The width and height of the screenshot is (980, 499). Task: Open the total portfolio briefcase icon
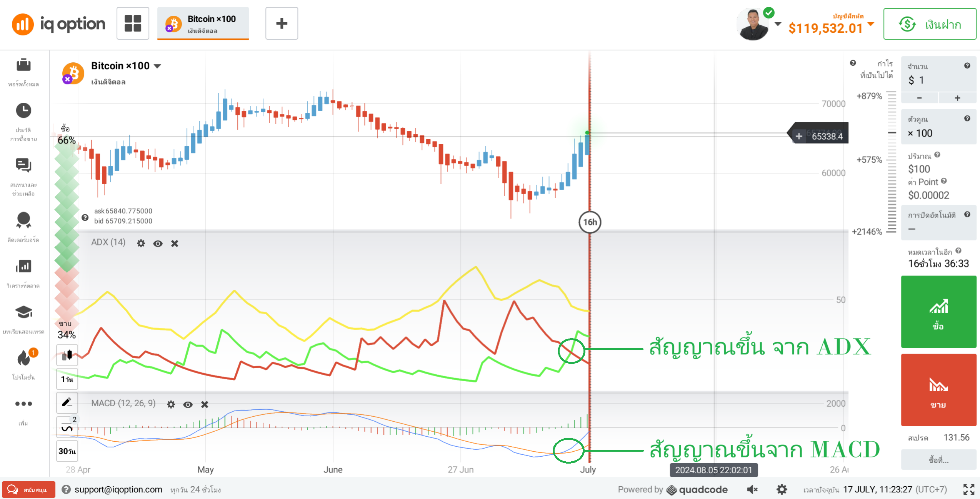tap(23, 65)
